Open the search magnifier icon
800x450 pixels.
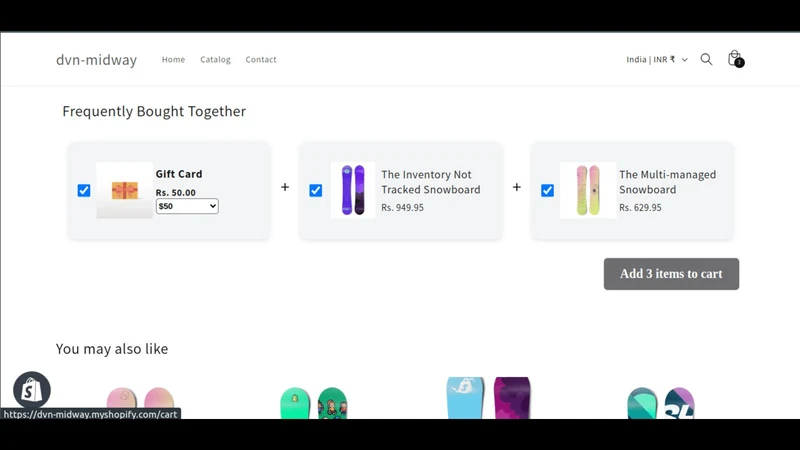click(706, 59)
